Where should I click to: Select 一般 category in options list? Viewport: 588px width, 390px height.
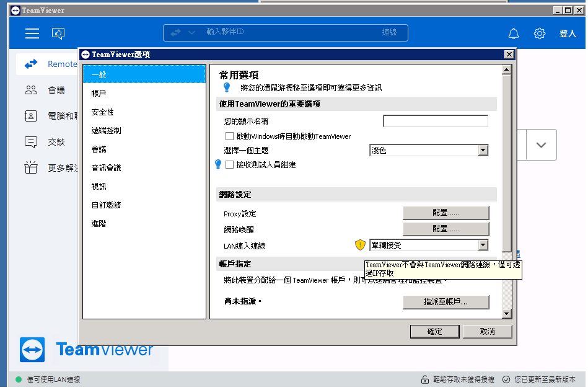coord(144,74)
